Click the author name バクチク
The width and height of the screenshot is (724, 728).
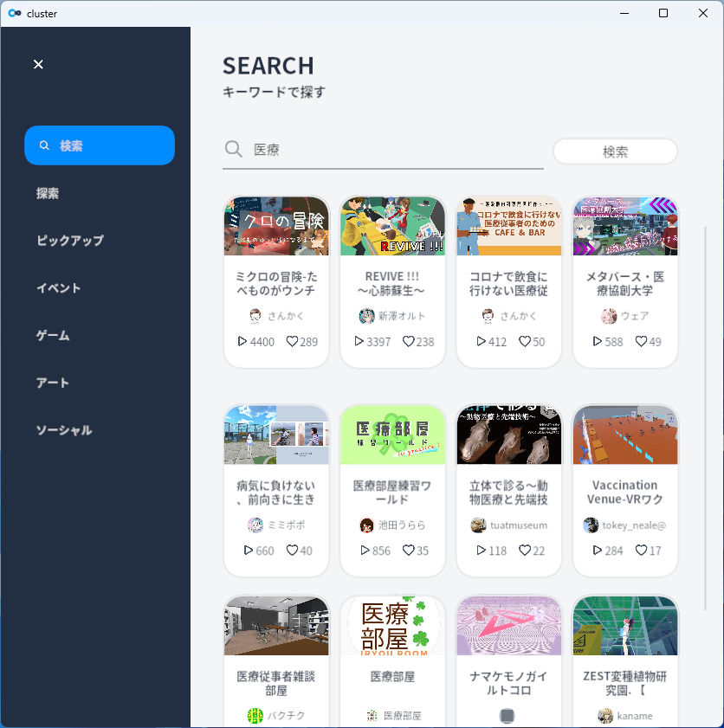[x=286, y=716]
